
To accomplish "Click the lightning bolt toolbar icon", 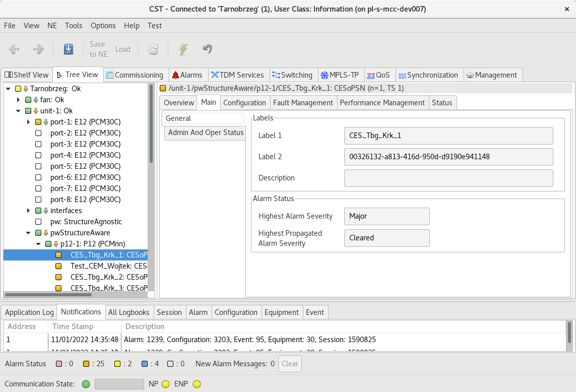I will tap(184, 49).
